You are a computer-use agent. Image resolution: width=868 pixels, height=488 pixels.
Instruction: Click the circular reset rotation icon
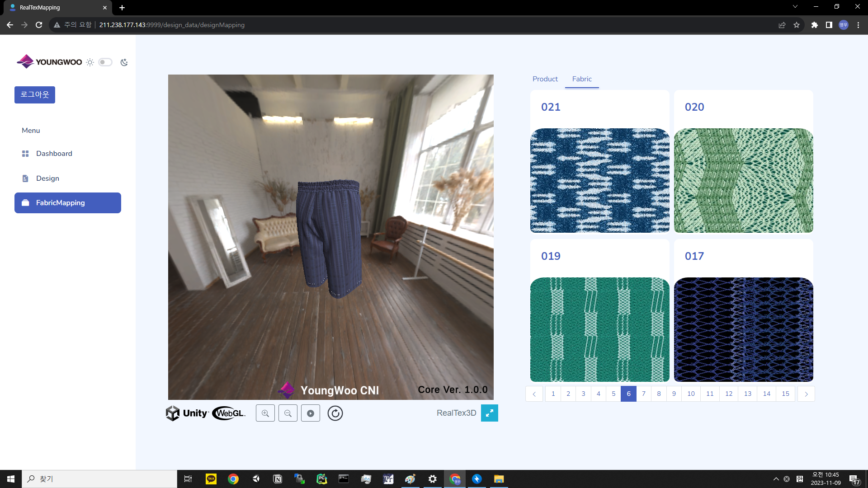335,413
